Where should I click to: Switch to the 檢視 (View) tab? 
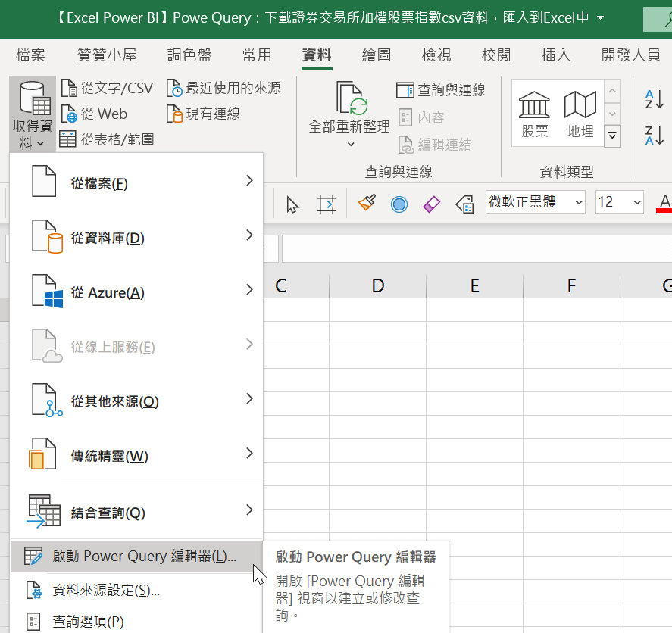click(436, 55)
